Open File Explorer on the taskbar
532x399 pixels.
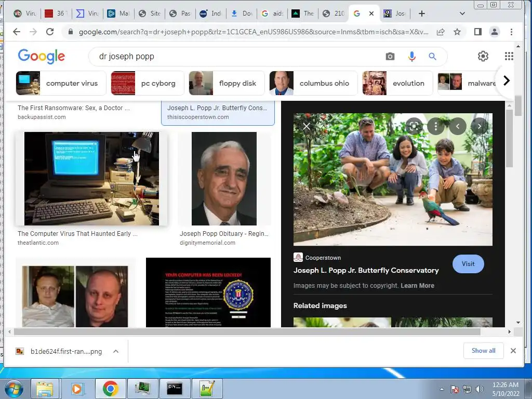(x=45, y=389)
